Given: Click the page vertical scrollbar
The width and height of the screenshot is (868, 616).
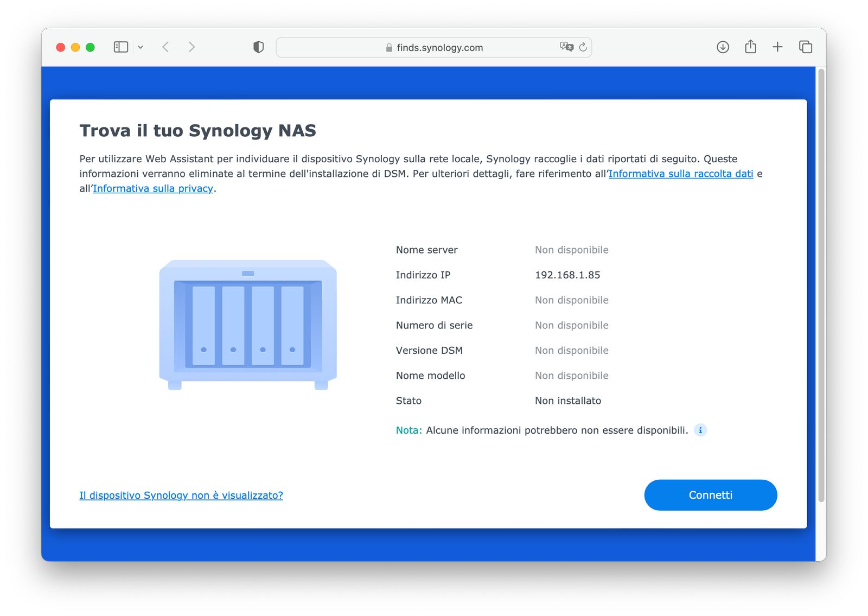Looking at the screenshot, I should (x=821, y=285).
